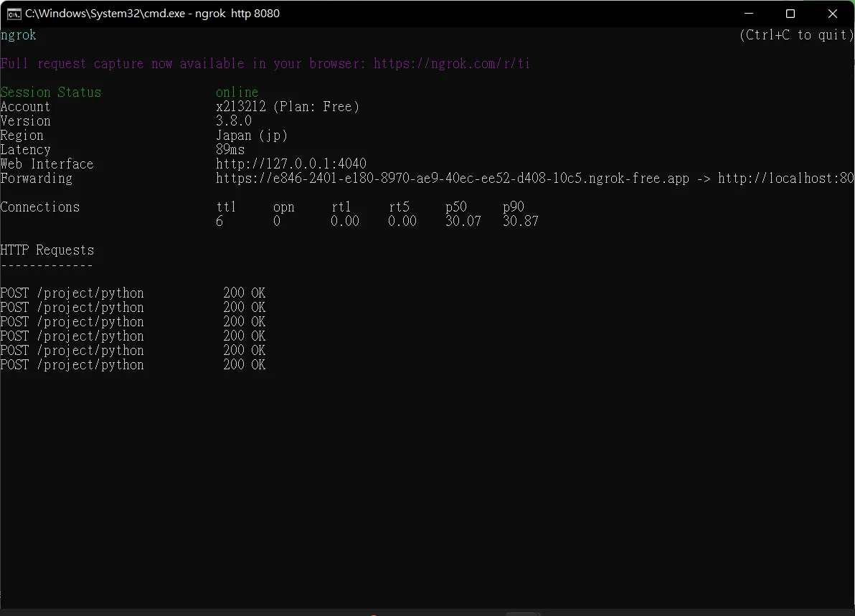Select the 'rt5' column header
Image resolution: width=855 pixels, height=616 pixels.
pos(399,207)
